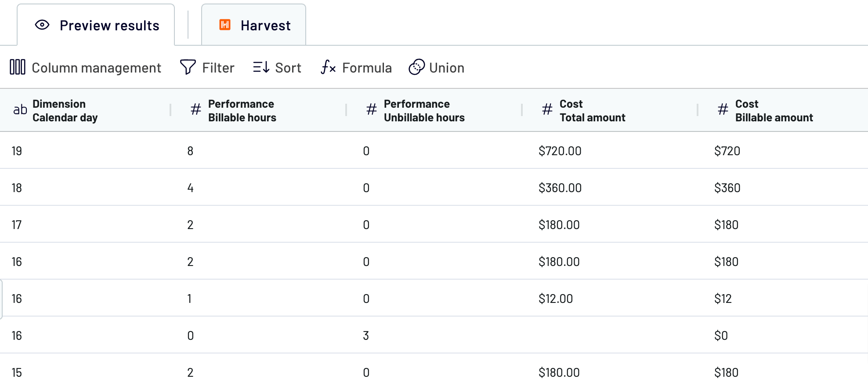
Task: Switch to the Preview results tab
Action: click(96, 25)
